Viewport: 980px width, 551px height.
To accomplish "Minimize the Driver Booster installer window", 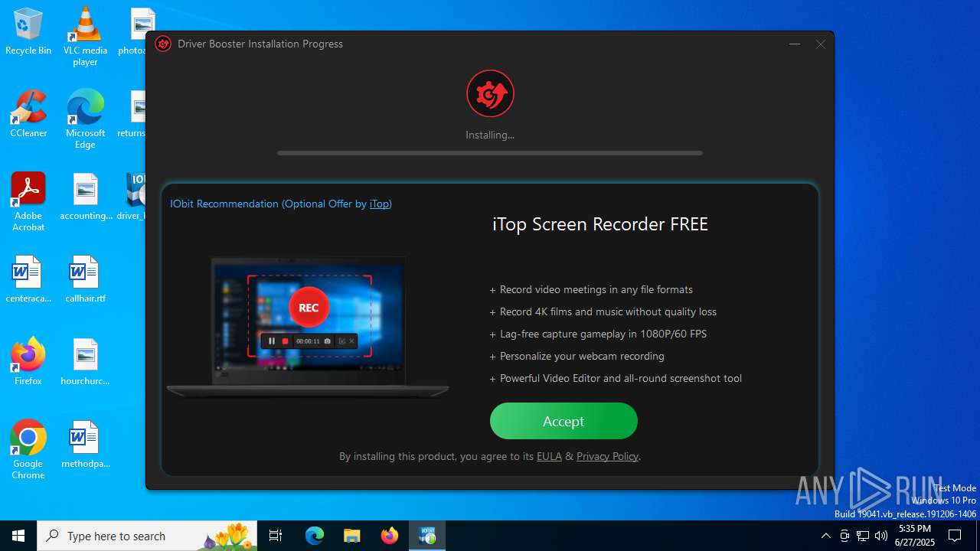I will pos(795,44).
